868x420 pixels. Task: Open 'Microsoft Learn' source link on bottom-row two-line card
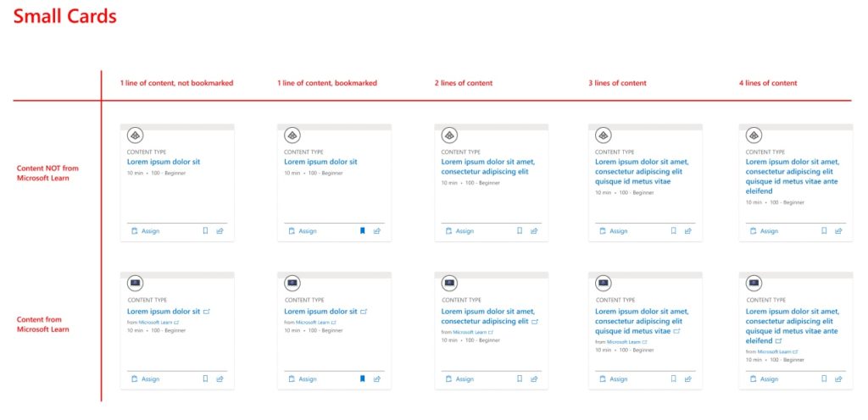pyautogui.click(x=470, y=332)
